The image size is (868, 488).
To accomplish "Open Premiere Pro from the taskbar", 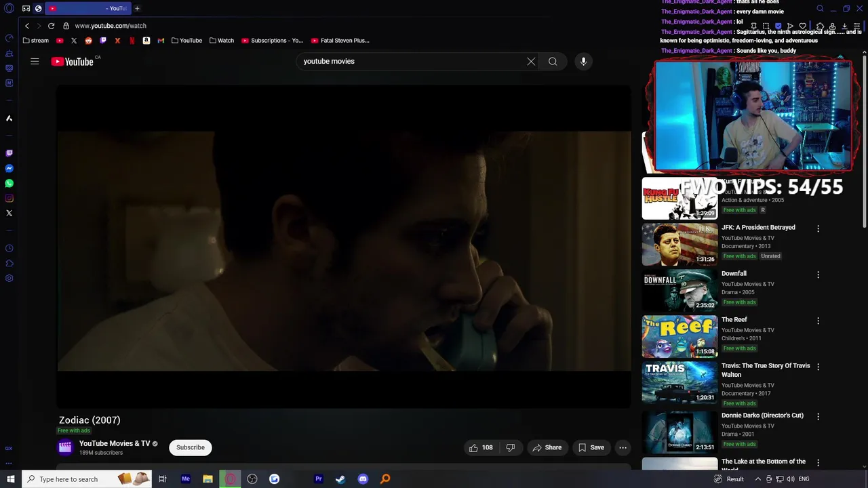I will pos(318,479).
